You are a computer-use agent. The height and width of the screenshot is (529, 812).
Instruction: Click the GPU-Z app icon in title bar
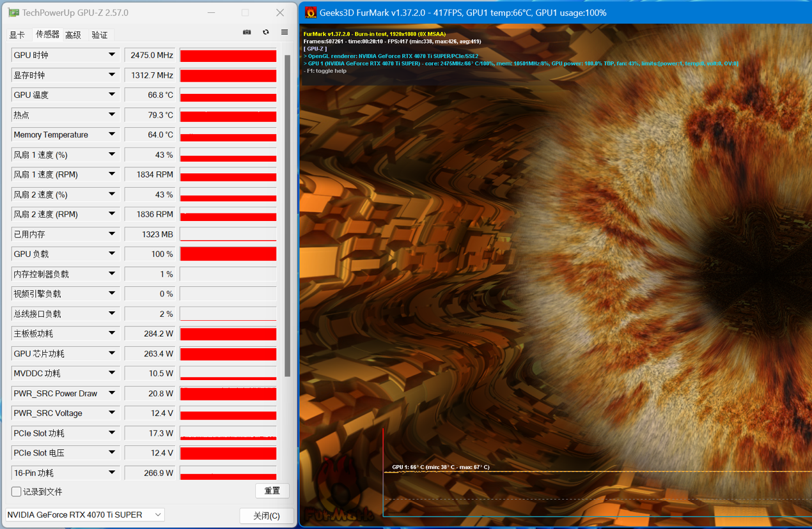(x=13, y=13)
